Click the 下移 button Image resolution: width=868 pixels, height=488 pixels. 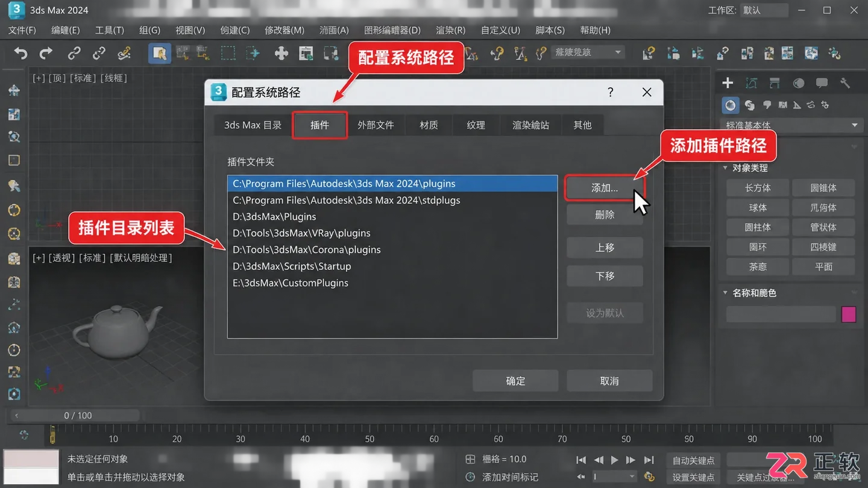605,276
